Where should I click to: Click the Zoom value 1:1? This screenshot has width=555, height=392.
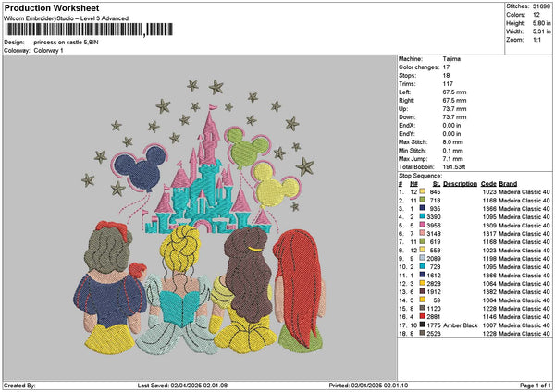(x=536, y=40)
